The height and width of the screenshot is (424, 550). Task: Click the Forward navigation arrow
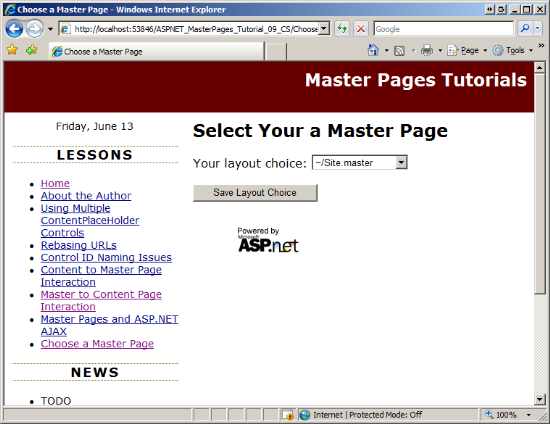tap(35, 29)
